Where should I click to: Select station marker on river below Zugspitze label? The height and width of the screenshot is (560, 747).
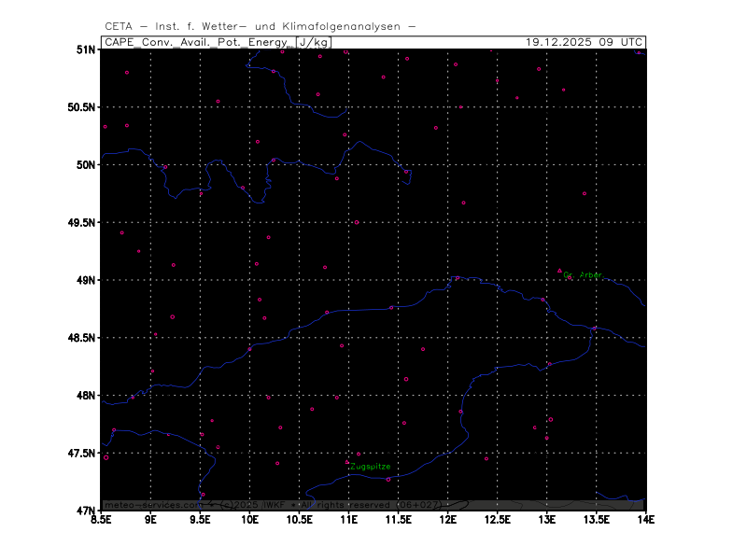[388, 480]
